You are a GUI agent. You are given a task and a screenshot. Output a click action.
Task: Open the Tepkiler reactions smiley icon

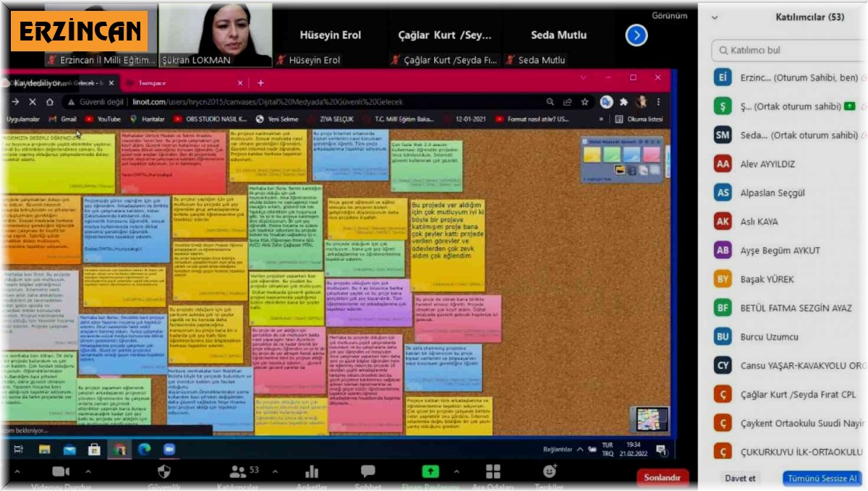point(550,471)
